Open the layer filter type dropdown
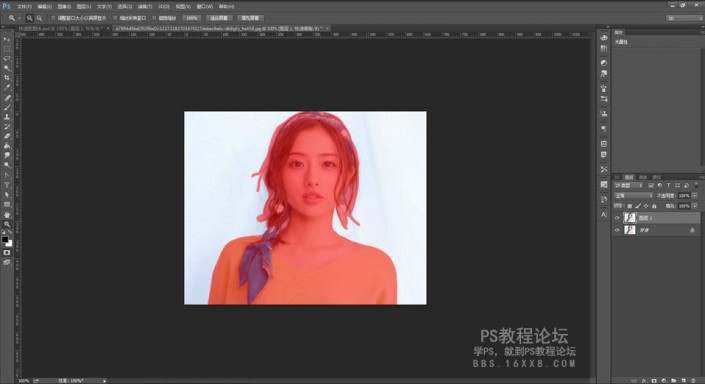This screenshot has height=384, width=705. (x=629, y=185)
